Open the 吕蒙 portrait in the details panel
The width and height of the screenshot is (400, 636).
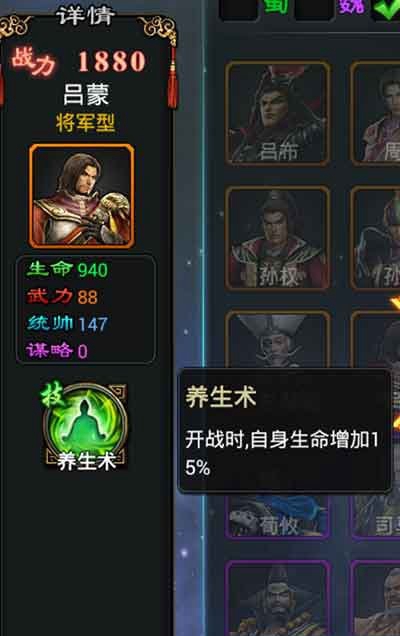click(x=82, y=196)
